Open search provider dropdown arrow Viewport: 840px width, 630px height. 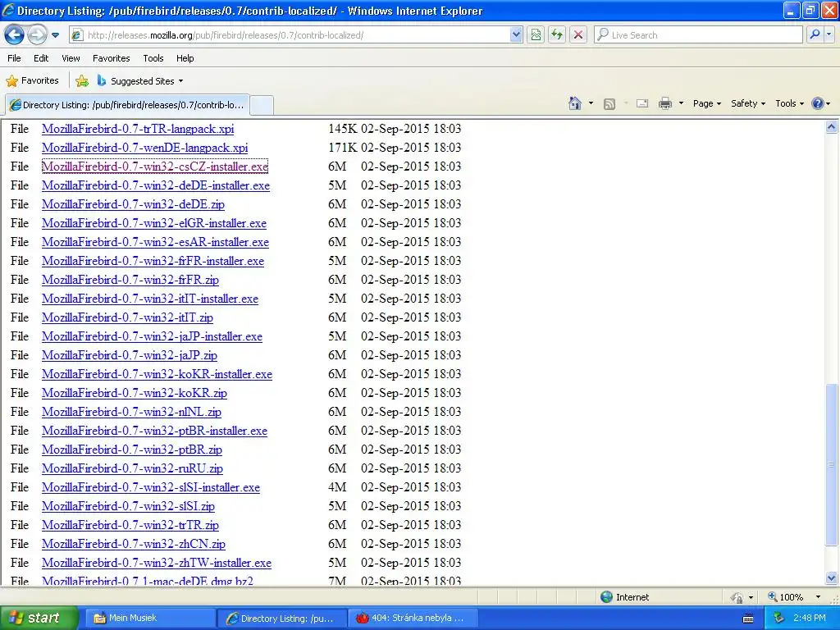(x=829, y=35)
